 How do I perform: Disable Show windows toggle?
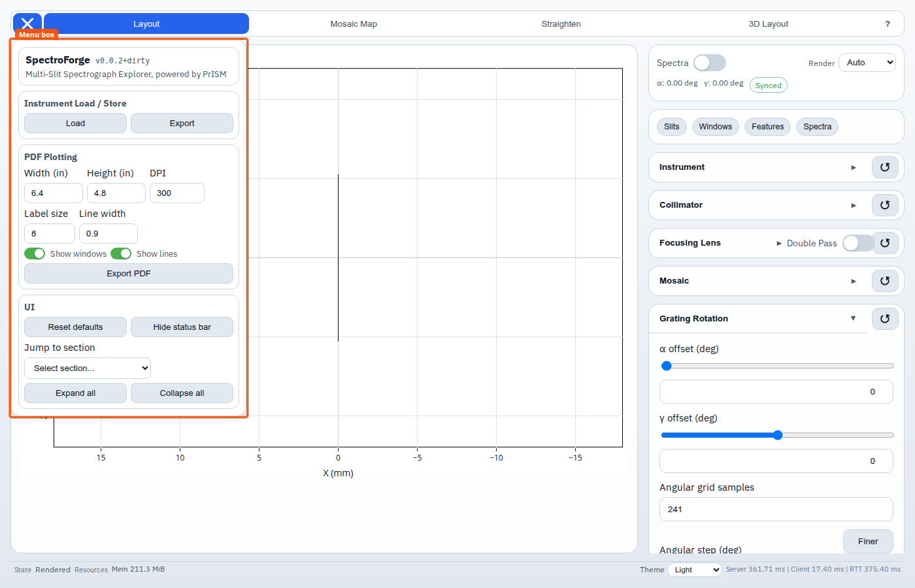(x=35, y=253)
